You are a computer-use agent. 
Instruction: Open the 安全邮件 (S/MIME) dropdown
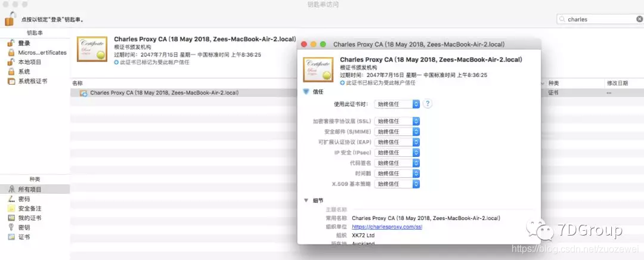pyautogui.click(x=397, y=132)
